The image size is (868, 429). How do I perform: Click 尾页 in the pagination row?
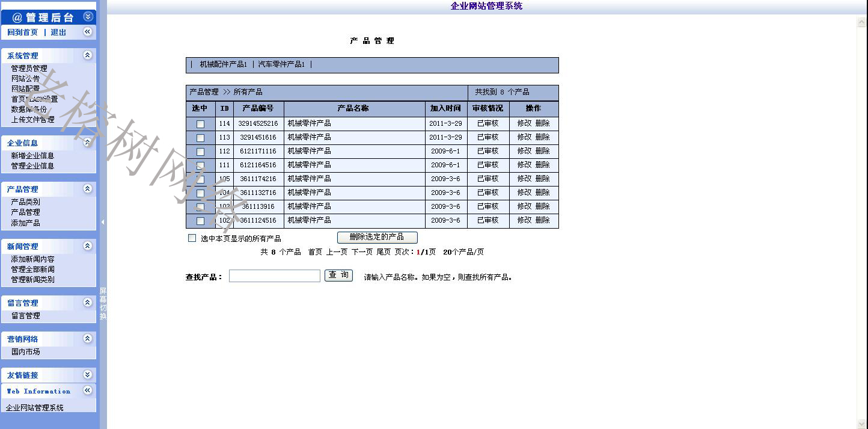(x=384, y=252)
